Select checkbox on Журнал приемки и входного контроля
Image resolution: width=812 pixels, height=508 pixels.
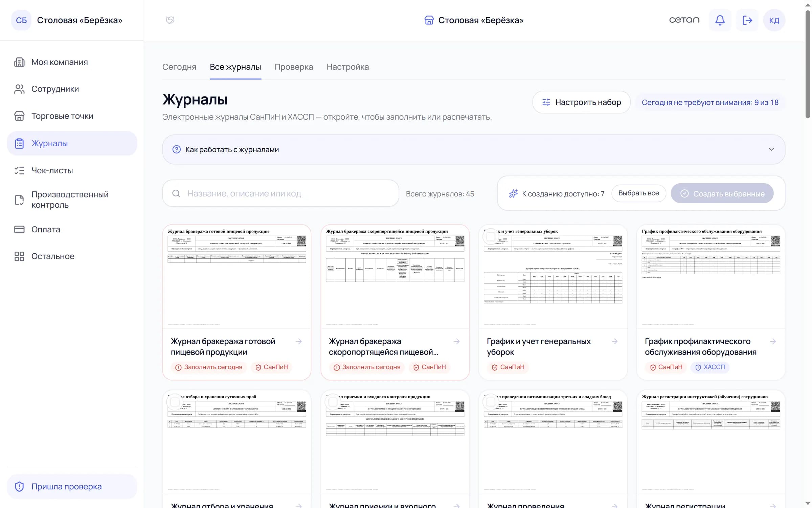coord(333,402)
